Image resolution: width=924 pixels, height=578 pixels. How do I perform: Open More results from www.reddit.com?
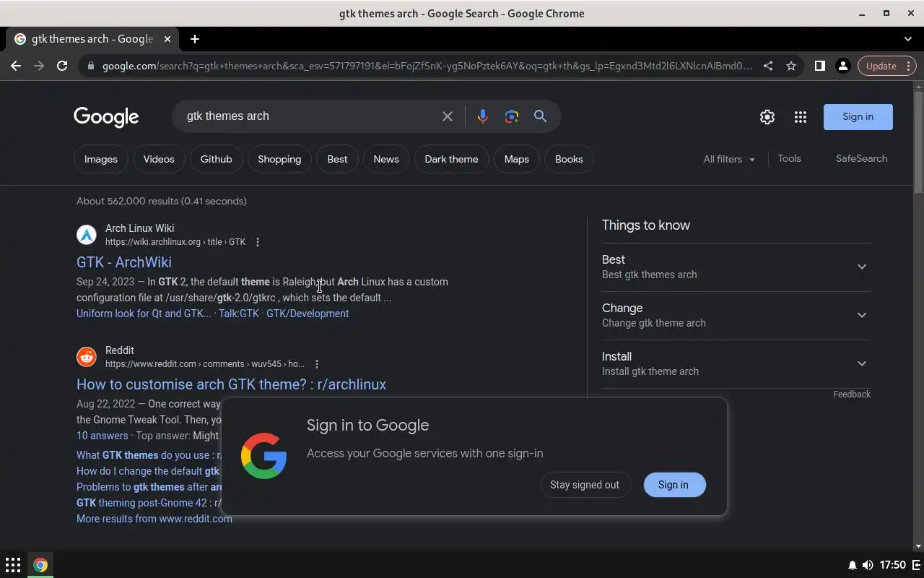pos(154,519)
